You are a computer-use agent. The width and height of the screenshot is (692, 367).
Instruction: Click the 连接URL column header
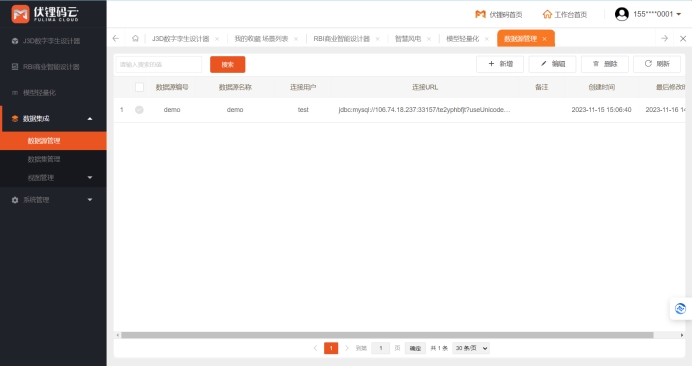(x=425, y=87)
